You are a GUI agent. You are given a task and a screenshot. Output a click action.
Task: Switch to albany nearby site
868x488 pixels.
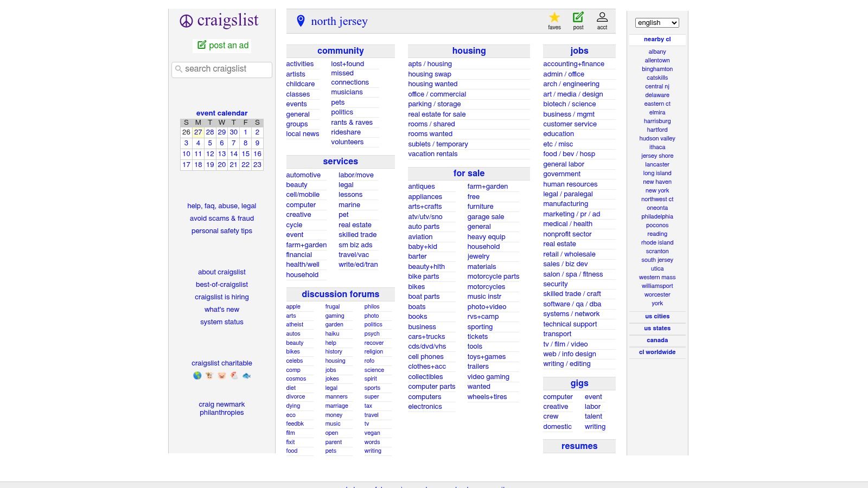pyautogui.click(x=657, y=52)
